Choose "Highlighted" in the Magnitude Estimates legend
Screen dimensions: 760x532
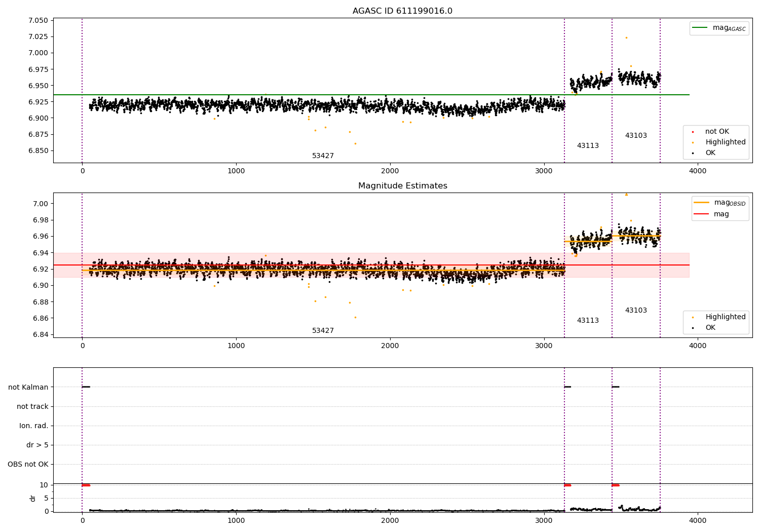tap(726, 317)
